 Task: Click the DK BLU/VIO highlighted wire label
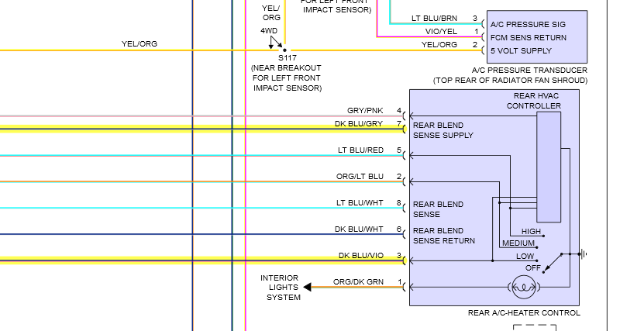(361, 256)
